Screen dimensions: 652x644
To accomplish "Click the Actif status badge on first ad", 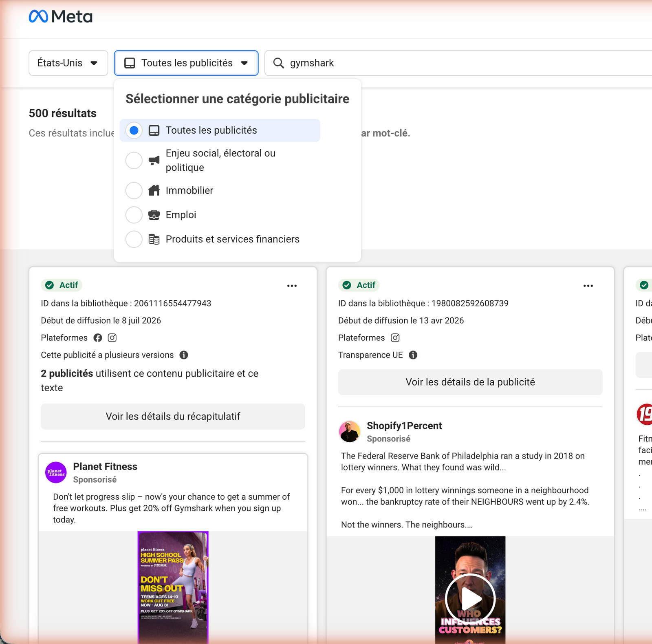I will click(62, 285).
